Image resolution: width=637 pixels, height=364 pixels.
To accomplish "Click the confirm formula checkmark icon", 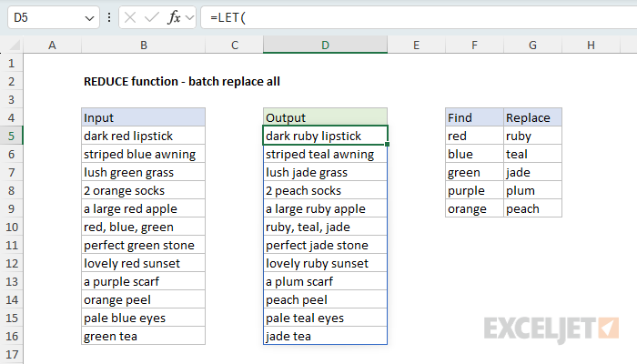I will pyautogui.click(x=152, y=17).
